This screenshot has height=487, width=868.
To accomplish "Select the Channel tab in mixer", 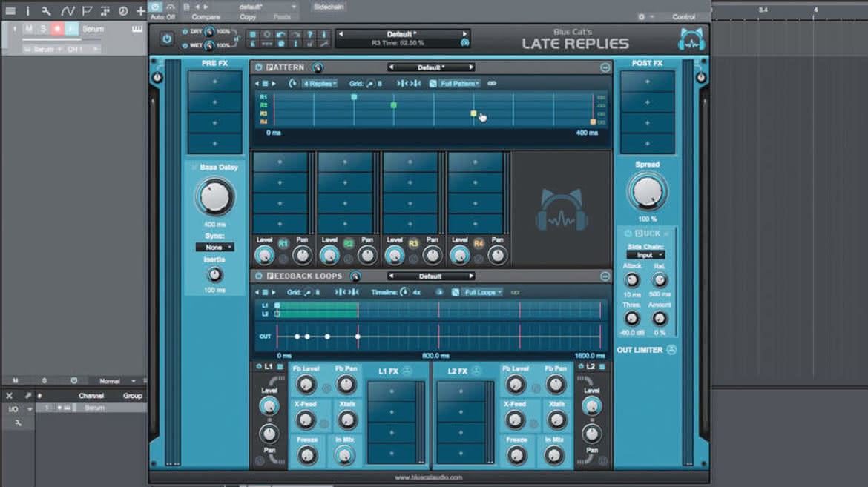I will 91,396.
